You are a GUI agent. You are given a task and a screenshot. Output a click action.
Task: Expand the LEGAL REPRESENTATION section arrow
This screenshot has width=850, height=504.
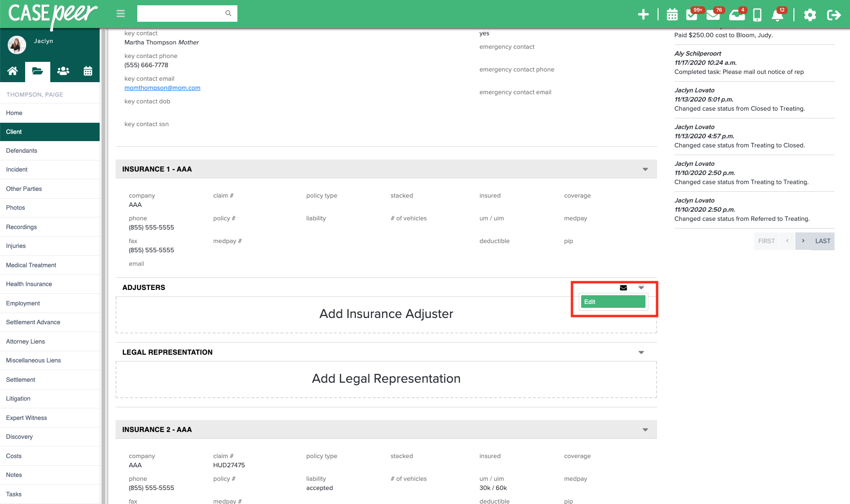(641, 352)
